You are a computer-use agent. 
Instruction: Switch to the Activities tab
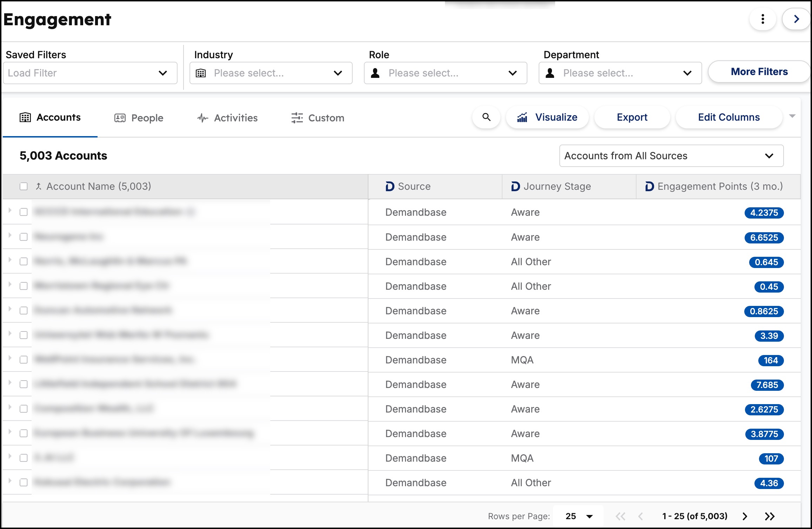tap(227, 118)
